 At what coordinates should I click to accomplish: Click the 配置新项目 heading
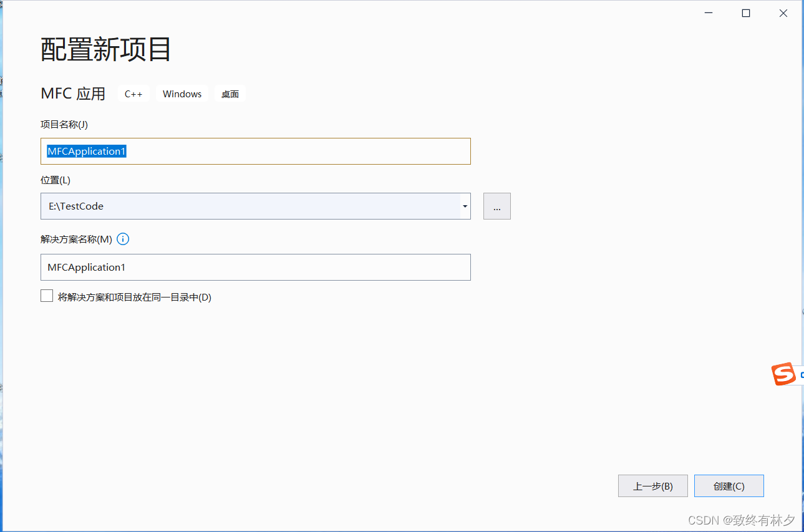coord(106,49)
